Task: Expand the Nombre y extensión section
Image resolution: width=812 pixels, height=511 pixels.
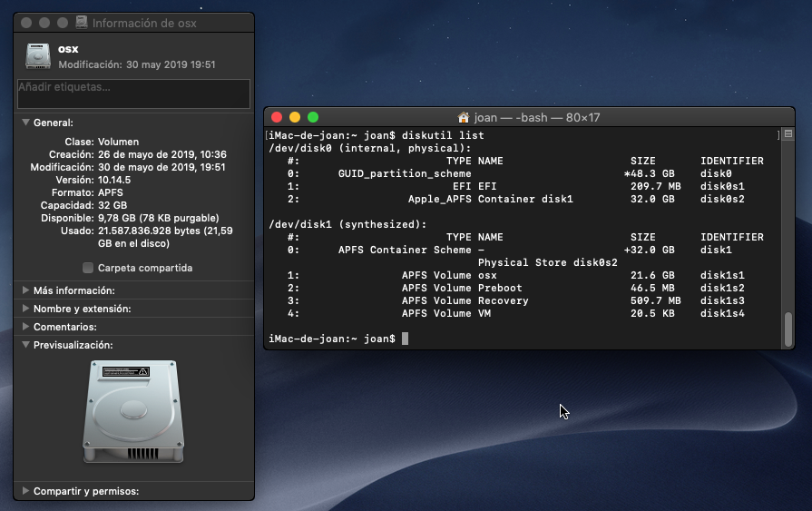Action: coord(25,309)
